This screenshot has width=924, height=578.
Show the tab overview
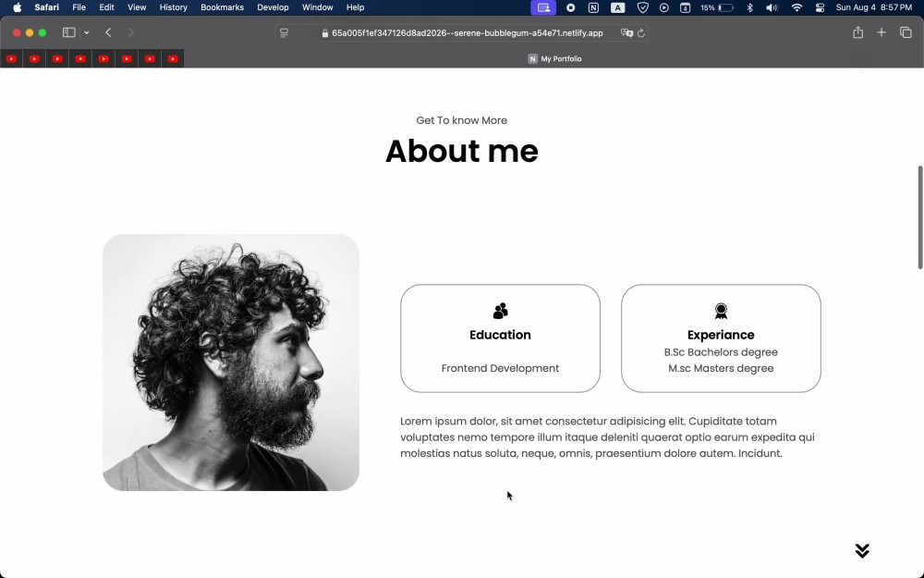click(x=906, y=32)
